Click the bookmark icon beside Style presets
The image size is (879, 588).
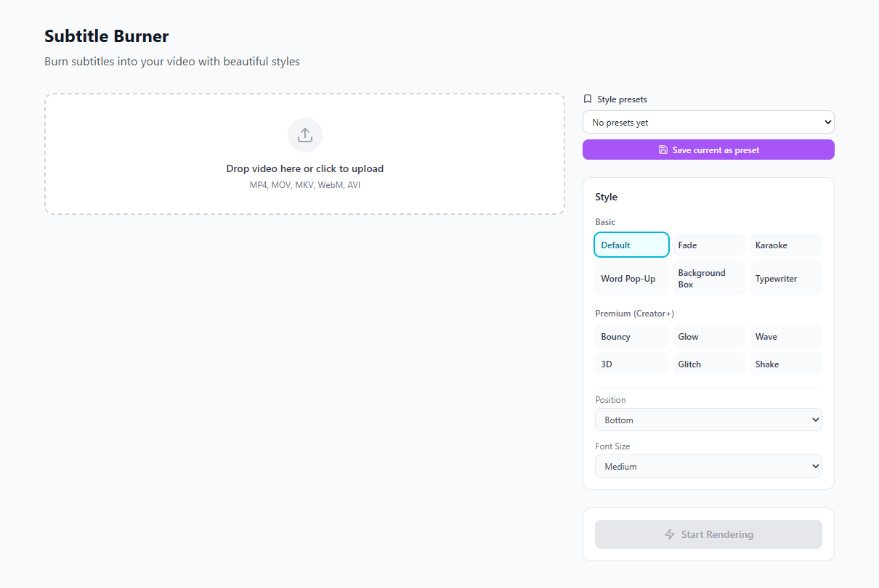point(588,99)
